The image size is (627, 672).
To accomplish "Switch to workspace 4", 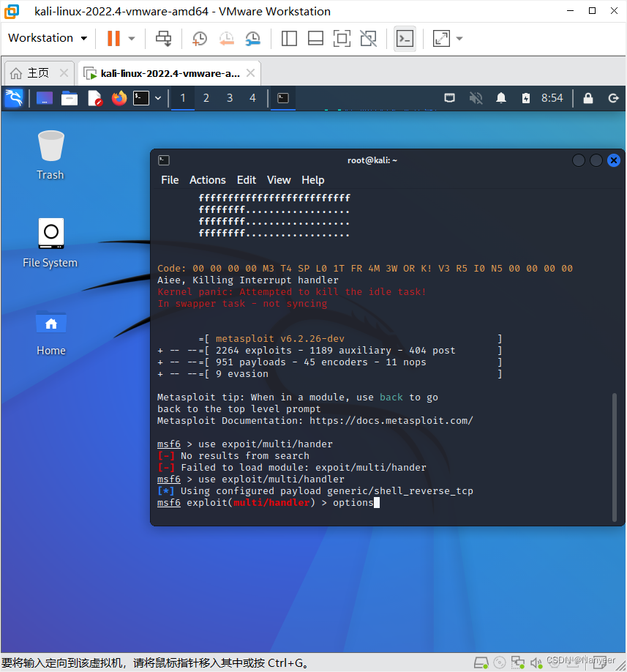I will pos(252,98).
